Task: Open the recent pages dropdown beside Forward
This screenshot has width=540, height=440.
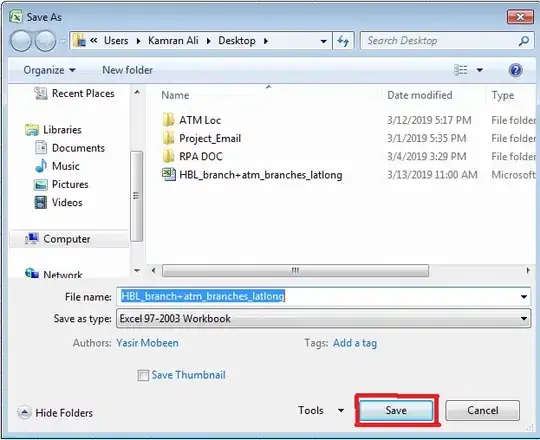Action: pyautogui.click(x=63, y=41)
